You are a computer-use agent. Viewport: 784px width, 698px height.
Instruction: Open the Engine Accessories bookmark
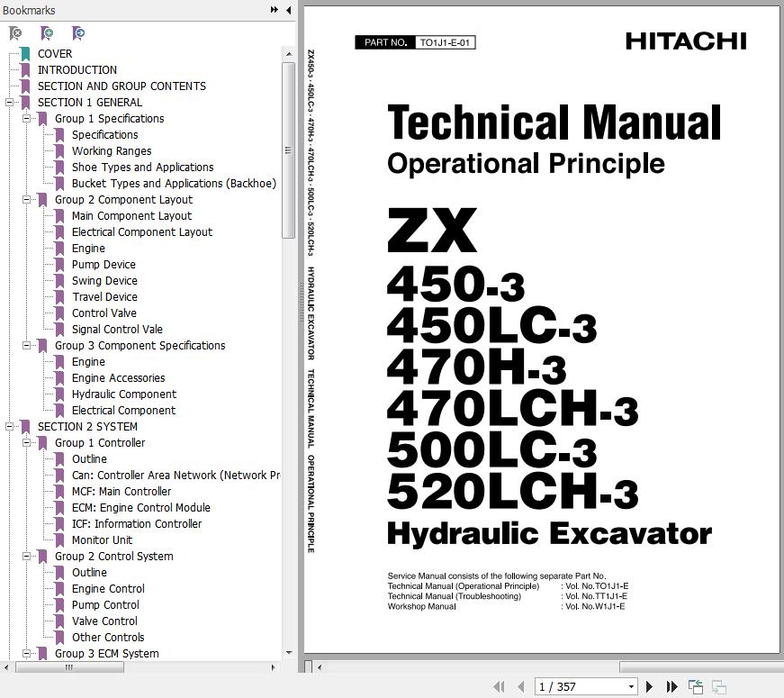[x=119, y=377]
